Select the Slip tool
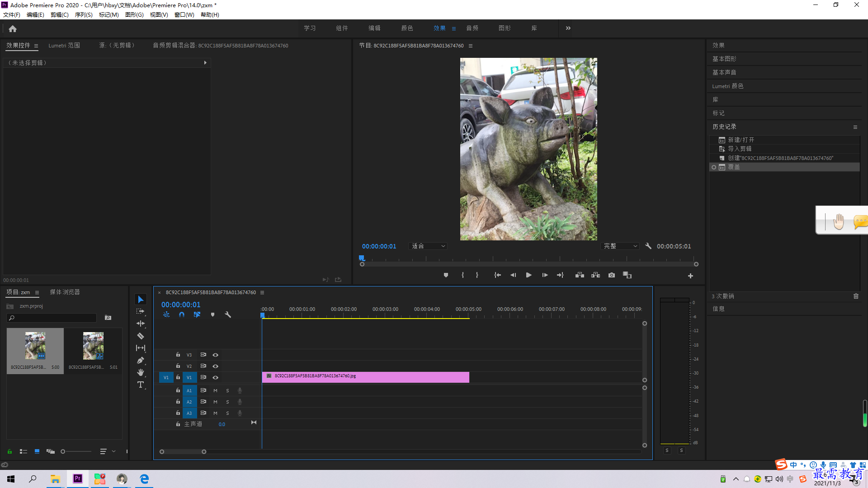 tap(141, 348)
